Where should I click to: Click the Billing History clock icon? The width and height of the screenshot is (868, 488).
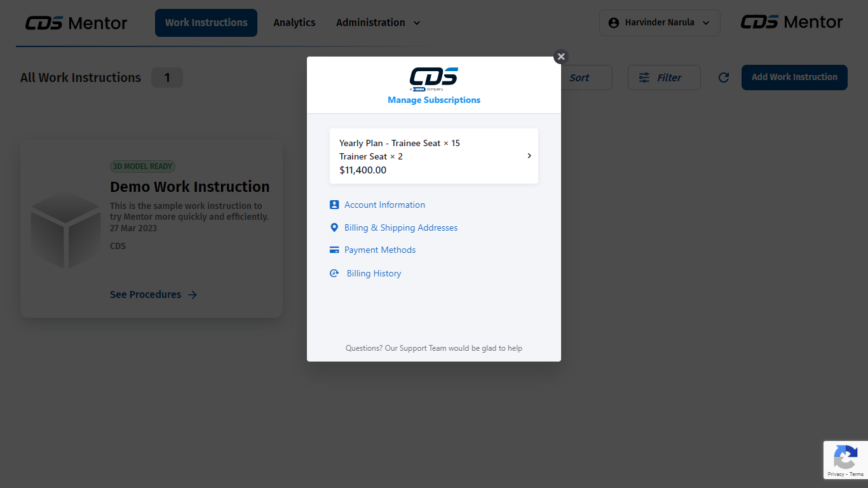[334, 273]
